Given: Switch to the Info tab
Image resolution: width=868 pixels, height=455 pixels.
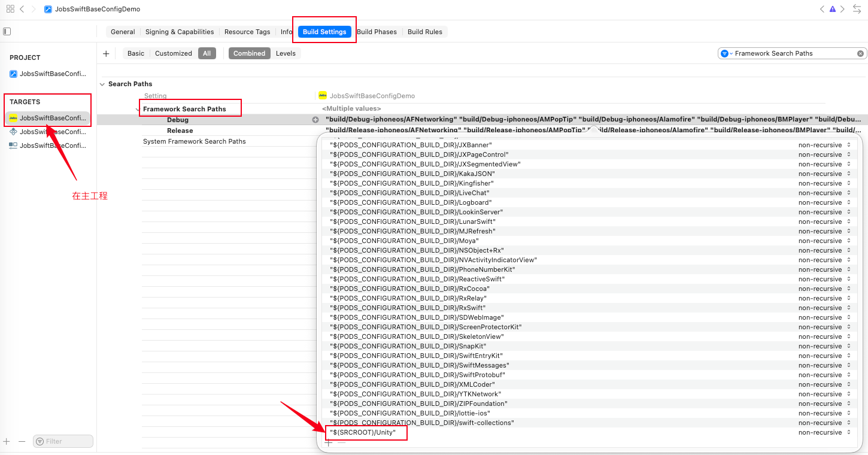Looking at the screenshot, I should (x=286, y=32).
